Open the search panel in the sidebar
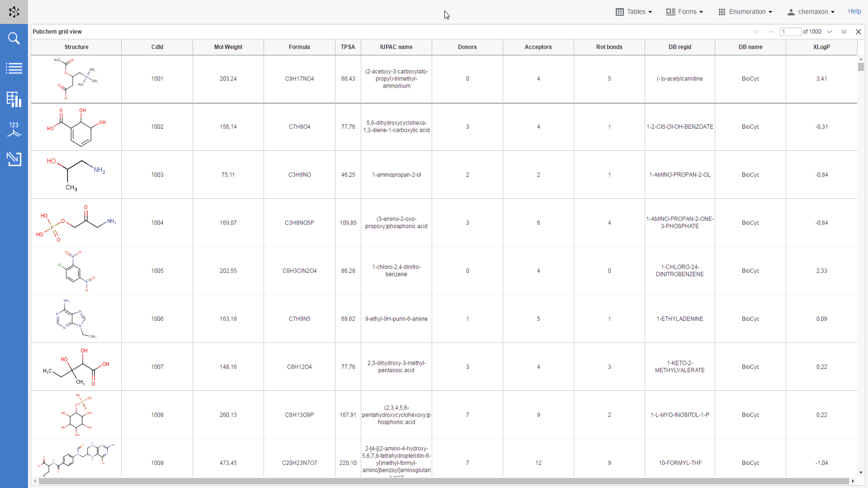The image size is (868, 488). click(x=14, y=38)
